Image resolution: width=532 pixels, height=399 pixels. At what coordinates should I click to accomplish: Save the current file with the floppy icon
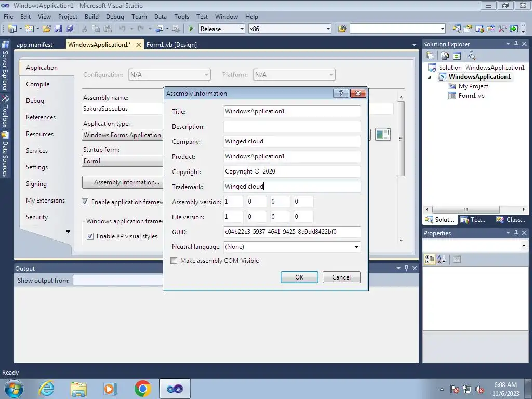tap(58, 29)
